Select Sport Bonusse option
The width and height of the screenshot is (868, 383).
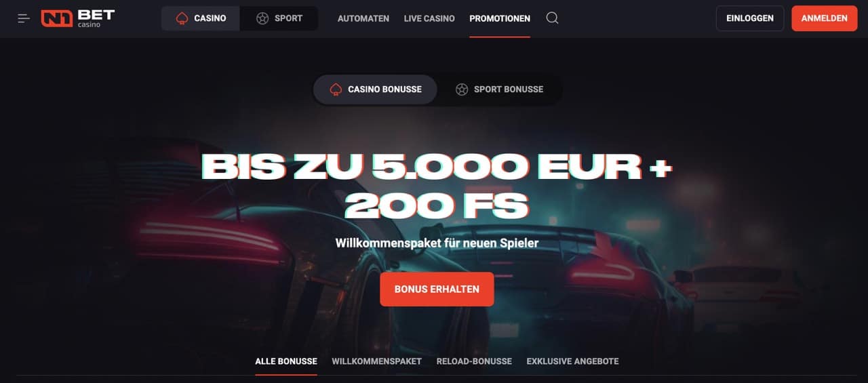[500, 89]
